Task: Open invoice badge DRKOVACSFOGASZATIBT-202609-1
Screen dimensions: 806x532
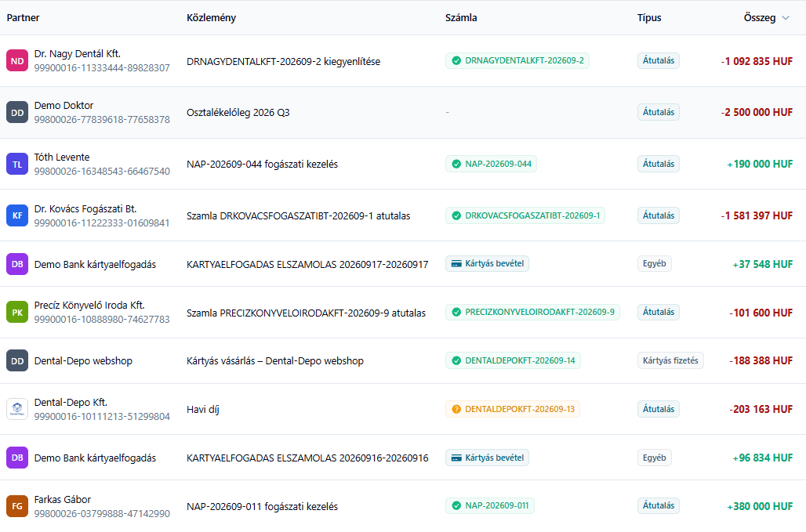Action: [525, 215]
